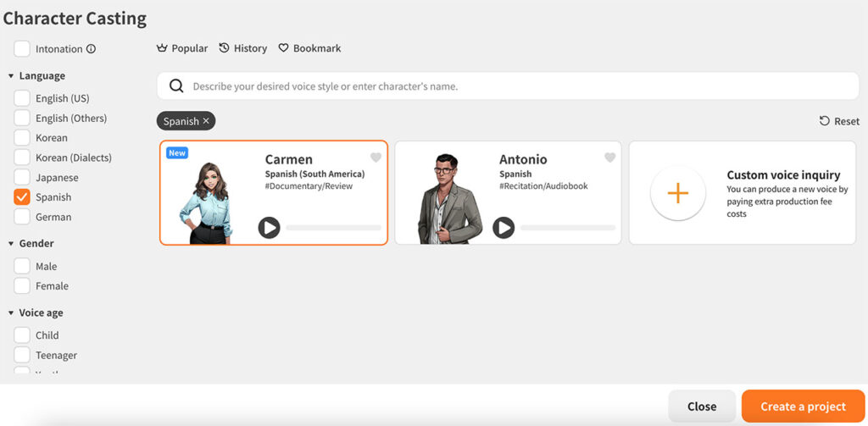Check the Female gender checkbox

coord(22,286)
